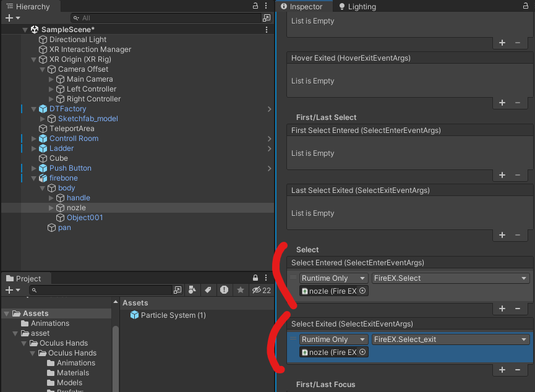Viewport: 535px width, 392px height.
Task: Toggle Project favorites star
Action: [241, 290]
